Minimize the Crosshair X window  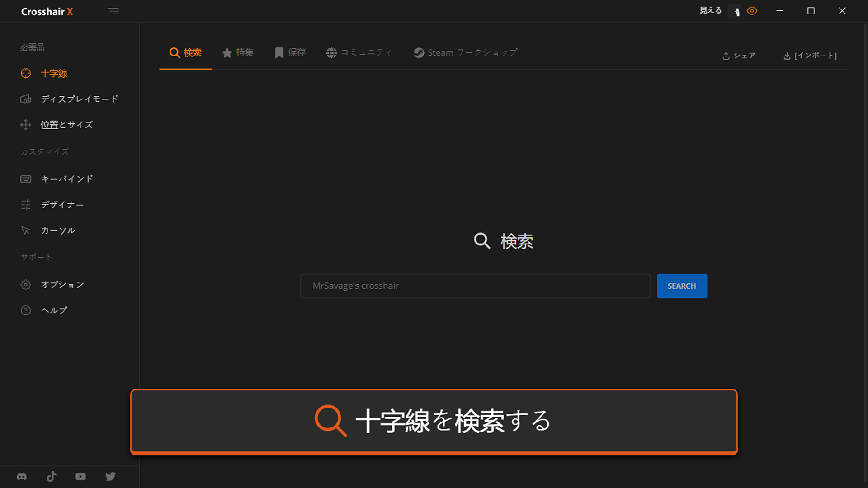[780, 11]
